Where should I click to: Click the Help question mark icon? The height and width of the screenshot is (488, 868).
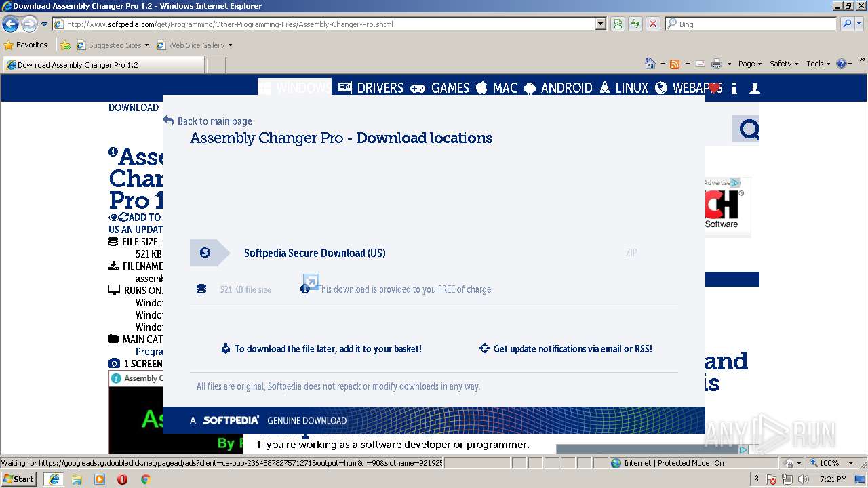pyautogui.click(x=842, y=64)
